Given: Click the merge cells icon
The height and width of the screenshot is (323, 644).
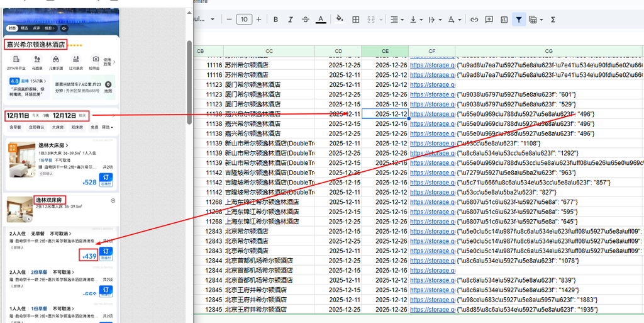Looking at the screenshot, I should 371,20.
